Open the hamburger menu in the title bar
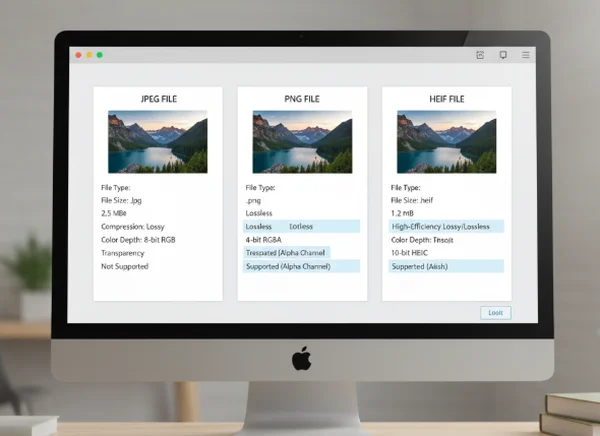 tap(526, 55)
